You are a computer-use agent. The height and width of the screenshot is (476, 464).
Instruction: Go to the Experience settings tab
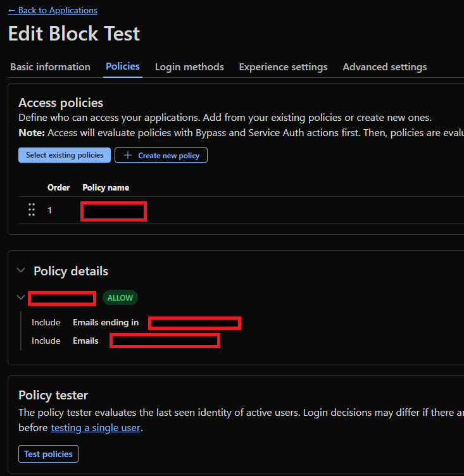click(283, 67)
